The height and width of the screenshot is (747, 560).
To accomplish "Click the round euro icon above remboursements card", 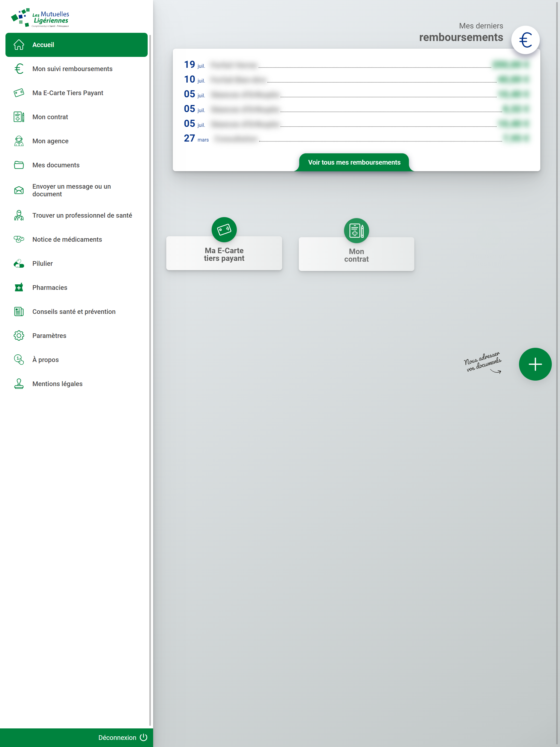I will click(x=525, y=40).
